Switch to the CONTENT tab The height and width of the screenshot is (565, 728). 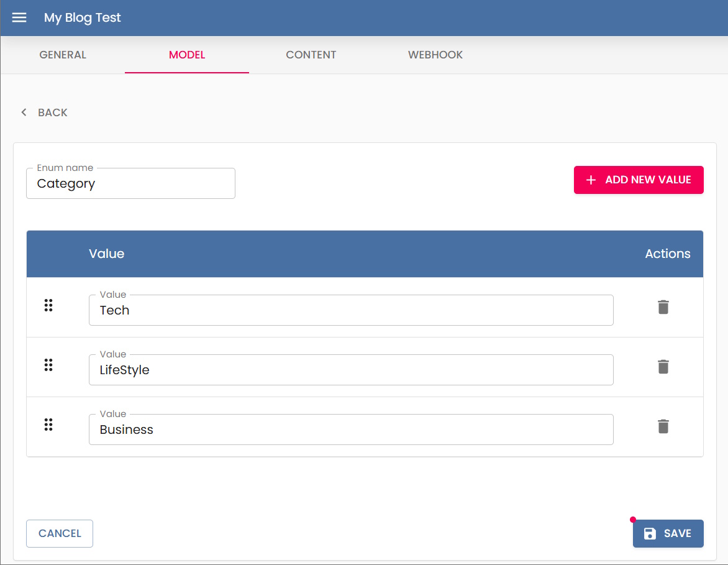tap(311, 55)
